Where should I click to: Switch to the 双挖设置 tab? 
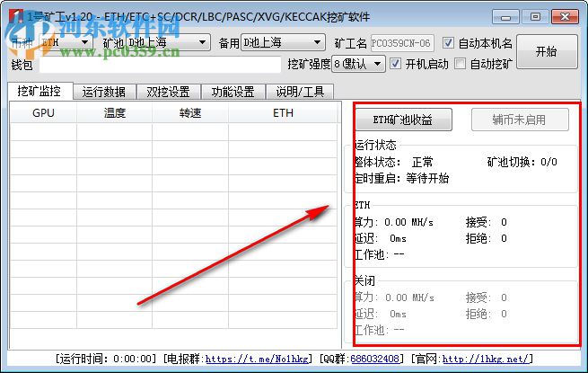click(169, 92)
